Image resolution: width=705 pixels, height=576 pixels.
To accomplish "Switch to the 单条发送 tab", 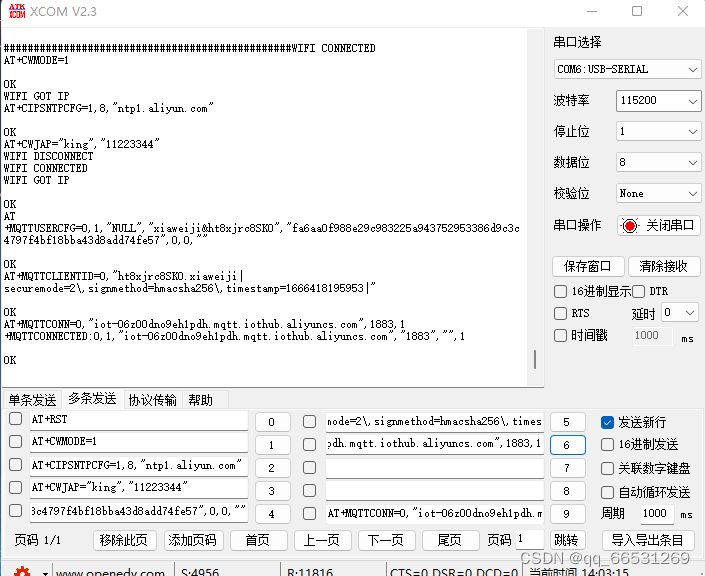I will click(32, 400).
